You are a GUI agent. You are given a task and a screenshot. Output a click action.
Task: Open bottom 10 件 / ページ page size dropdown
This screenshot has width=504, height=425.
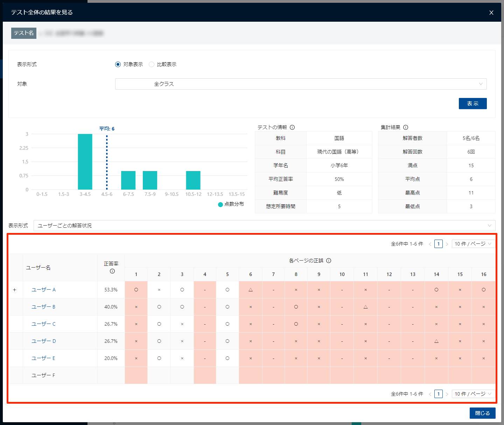pyautogui.click(x=473, y=394)
